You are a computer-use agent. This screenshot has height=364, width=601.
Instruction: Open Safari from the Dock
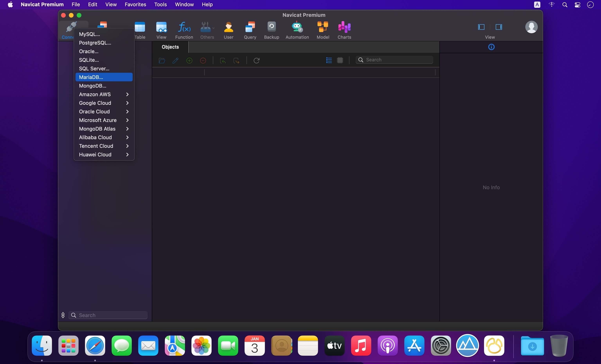(x=95, y=345)
